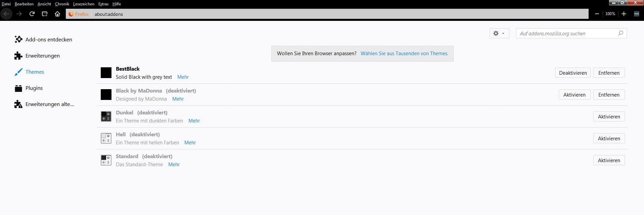The width and height of the screenshot is (644, 215).
Task: Open the add-on tools gear dropdown
Action: (x=499, y=33)
